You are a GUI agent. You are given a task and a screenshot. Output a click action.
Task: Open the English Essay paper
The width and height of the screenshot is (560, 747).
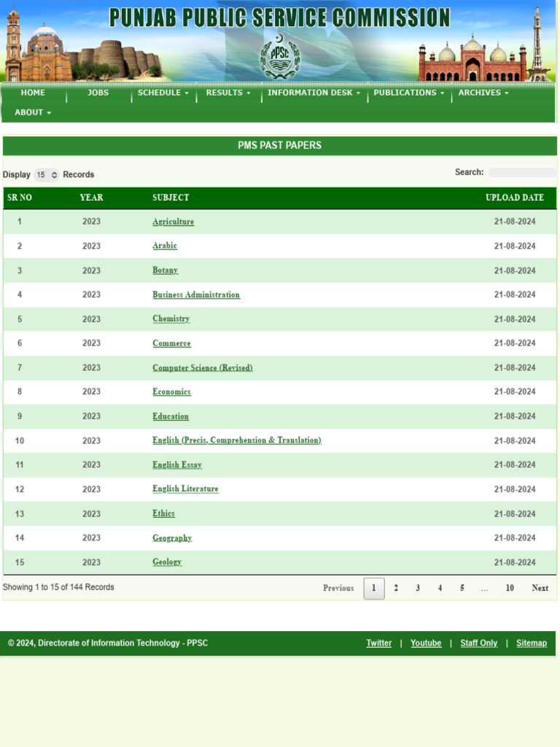pyautogui.click(x=177, y=465)
